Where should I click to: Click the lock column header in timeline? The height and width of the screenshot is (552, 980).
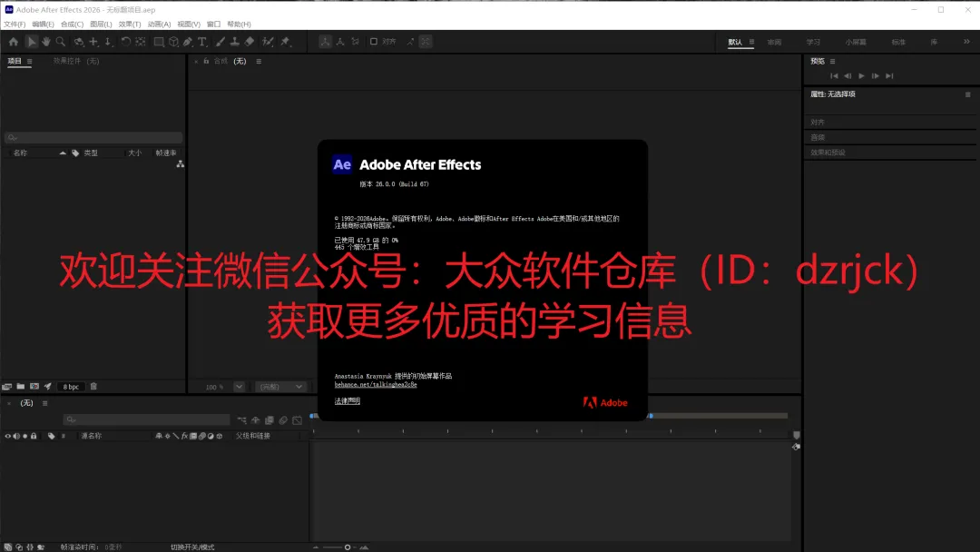click(34, 436)
